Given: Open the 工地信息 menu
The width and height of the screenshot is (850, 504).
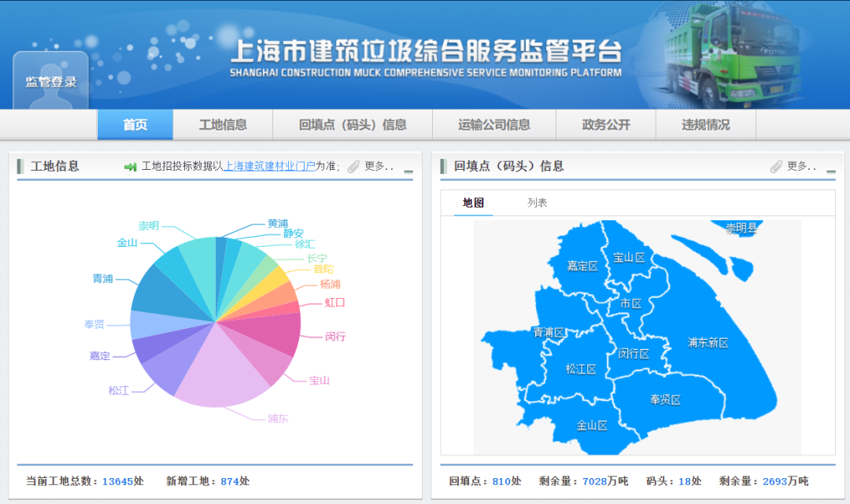Looking at the screenshot, I should pyautogui.click(x=224, y=124).
